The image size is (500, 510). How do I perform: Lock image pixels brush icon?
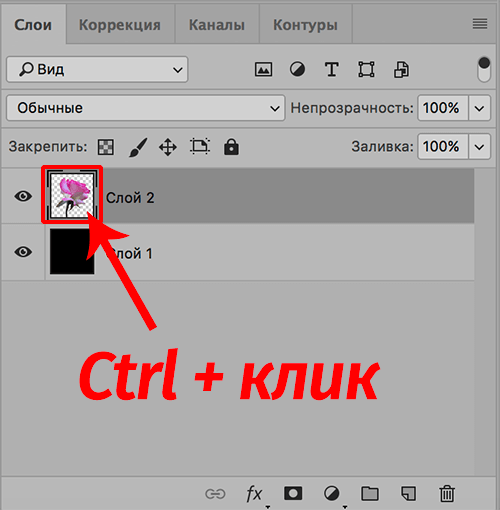(x=138, y=147)
